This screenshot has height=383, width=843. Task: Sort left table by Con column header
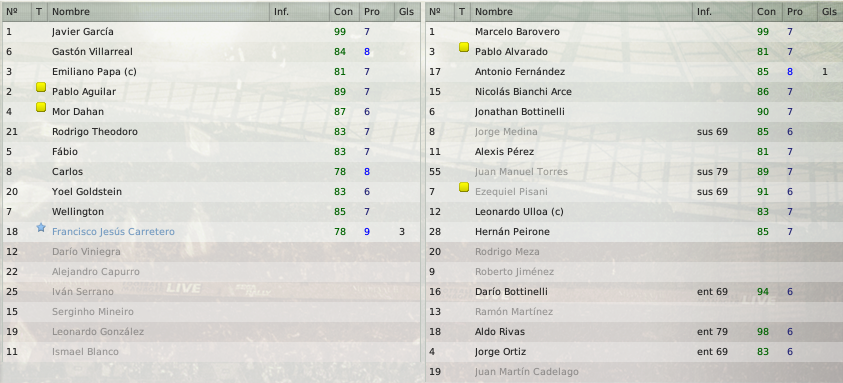344,11
